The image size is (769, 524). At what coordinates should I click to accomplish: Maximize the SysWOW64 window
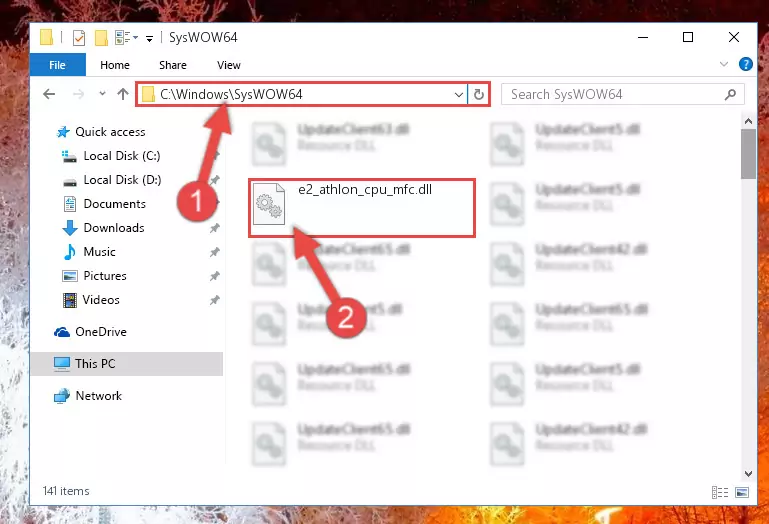(x=688, y=37)
